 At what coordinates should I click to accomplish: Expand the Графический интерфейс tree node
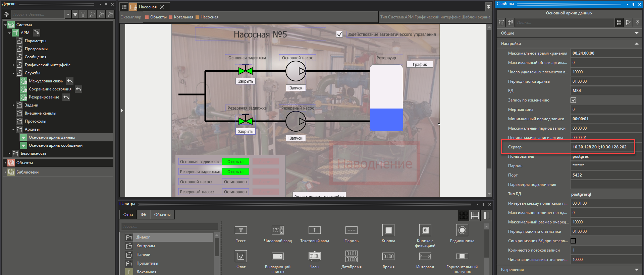(13, 65)
